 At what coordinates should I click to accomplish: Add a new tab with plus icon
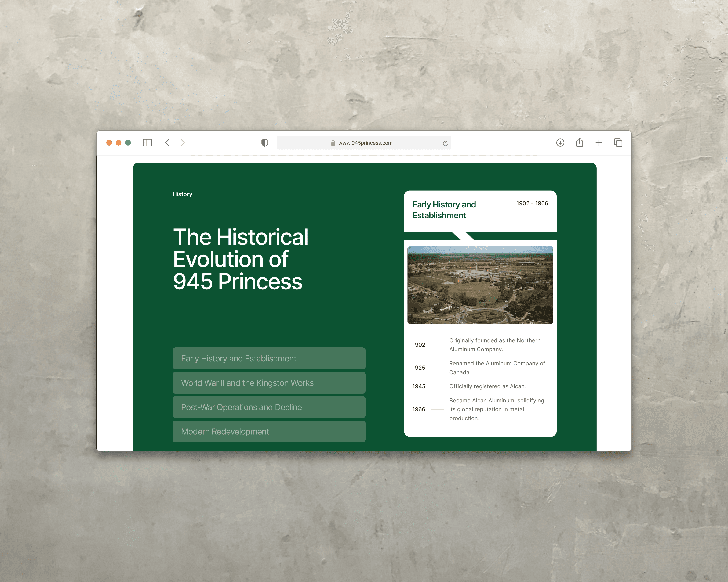(599, 143)
